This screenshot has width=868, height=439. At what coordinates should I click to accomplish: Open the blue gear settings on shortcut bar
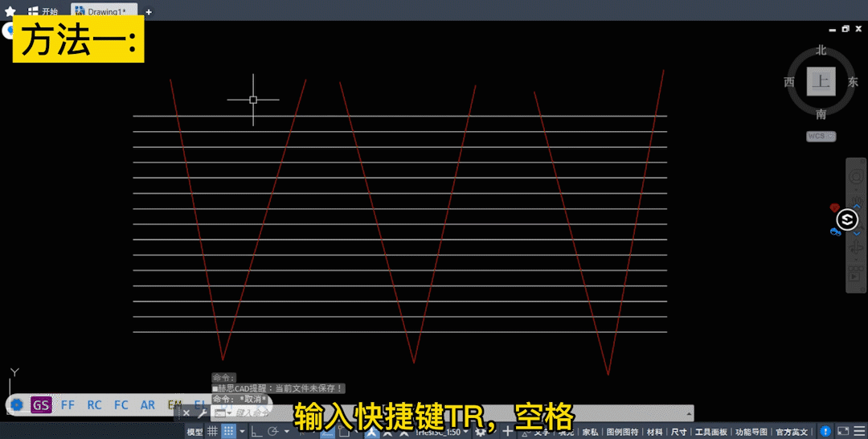(x=17, y=404)
